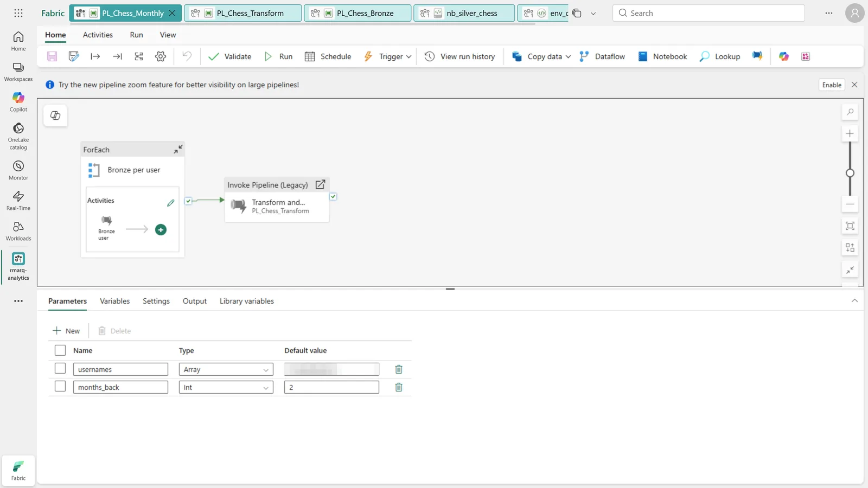Edit ForEach activities with pencil icon
The height and width of the screenshot is (488, 868).
tap(171, 203)
